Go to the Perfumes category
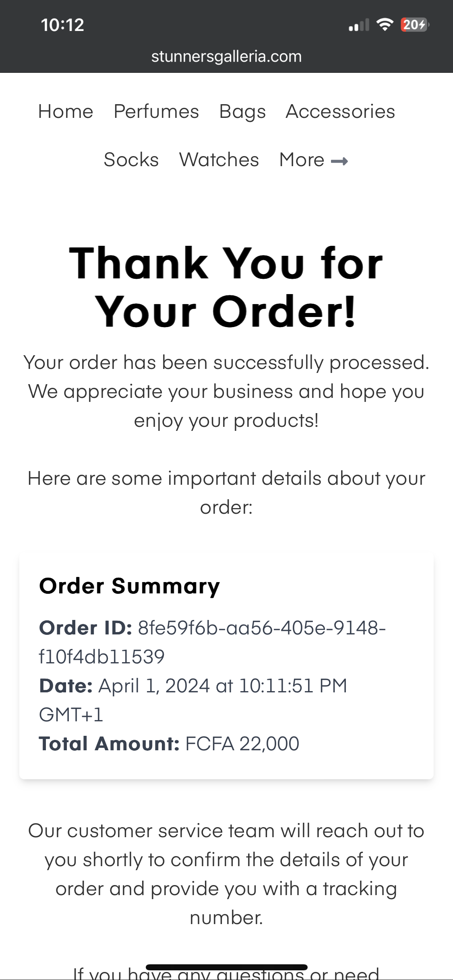 tap(156, 111)
